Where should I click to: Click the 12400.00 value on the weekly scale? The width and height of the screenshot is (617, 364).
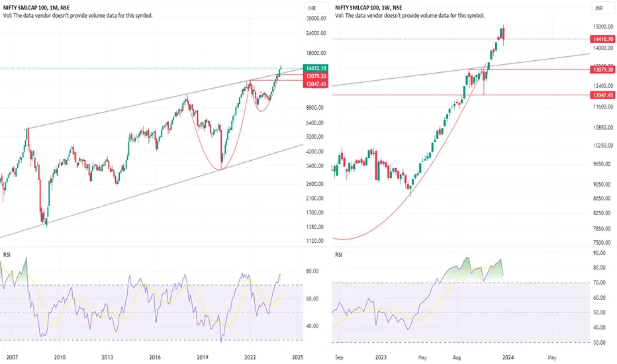click(x=603, y=86)
